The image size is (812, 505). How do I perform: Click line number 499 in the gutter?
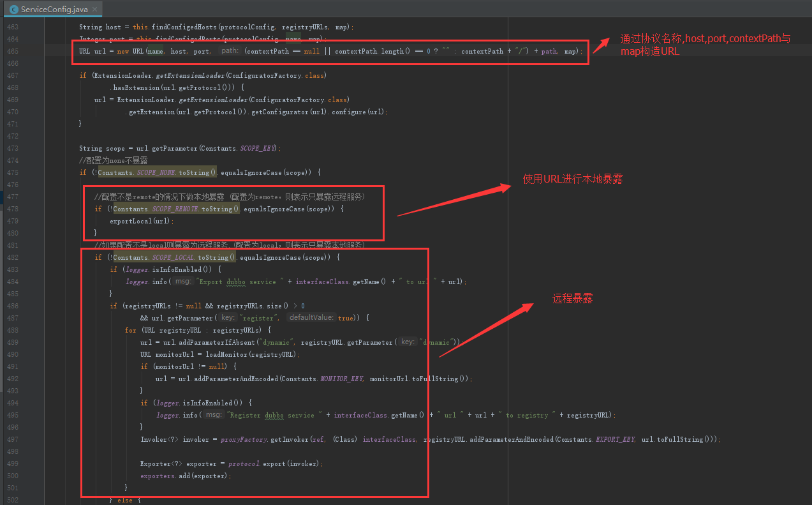click(x=11, y=464)
